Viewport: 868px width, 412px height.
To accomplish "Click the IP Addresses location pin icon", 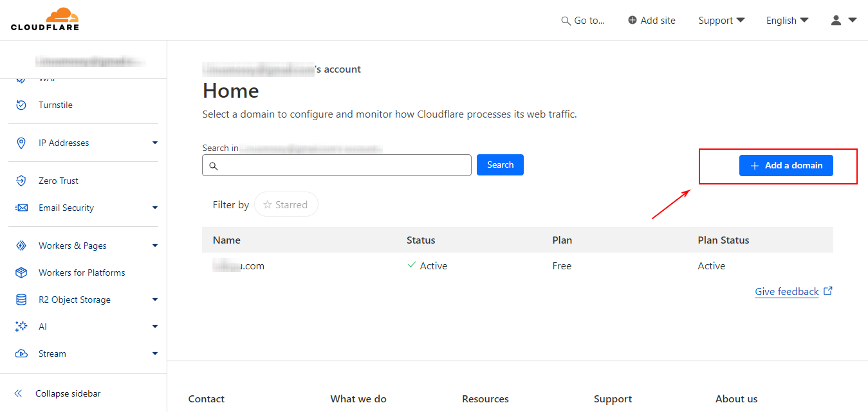I will point(21,143).
